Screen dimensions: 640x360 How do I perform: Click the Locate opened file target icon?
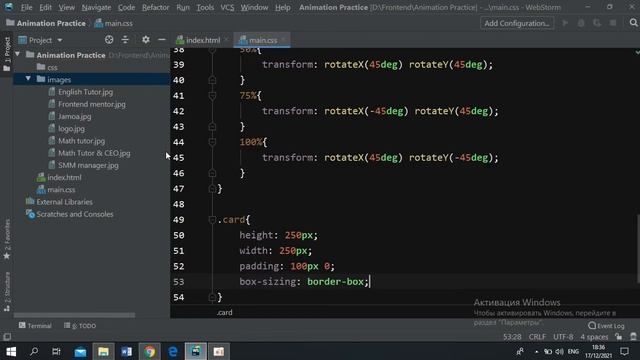pyautogui.click(x=109, y=40)
